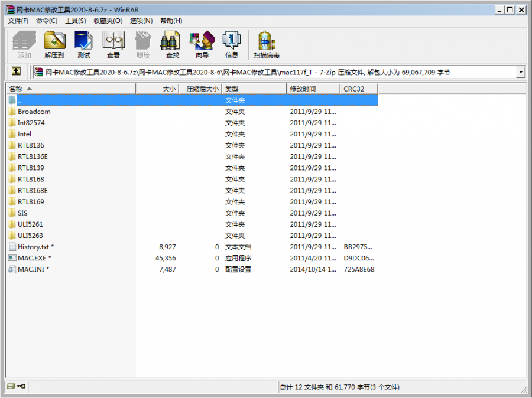Screen dimensions: 532x398
Task: Click the Int82574 folder icon
Action: tap(12, 123)
